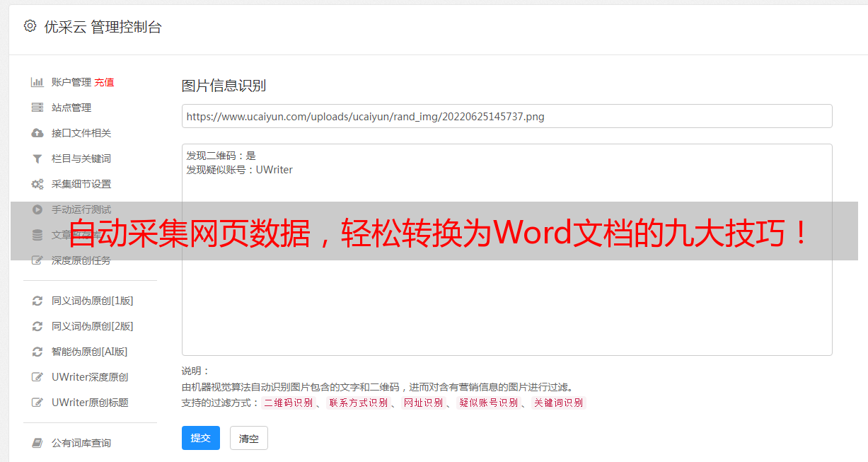Open 采集细节设置 menu item
This screenshot has height=462, width=868.
(81, 184)
